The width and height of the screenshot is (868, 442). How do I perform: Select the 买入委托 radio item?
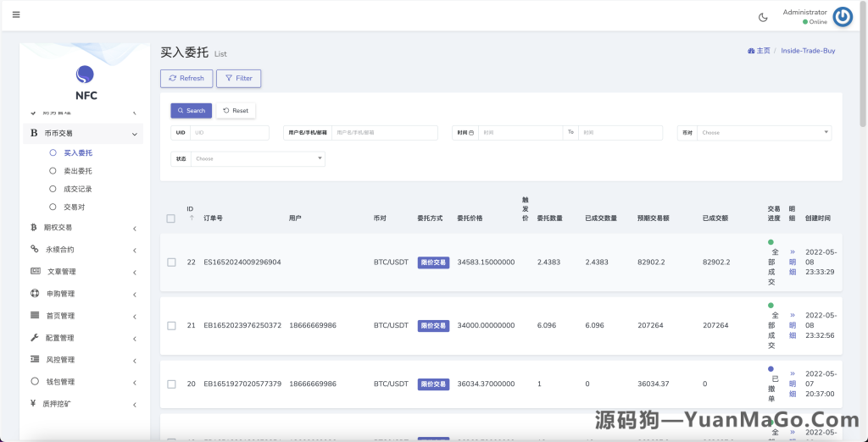(x=70, y=152)
